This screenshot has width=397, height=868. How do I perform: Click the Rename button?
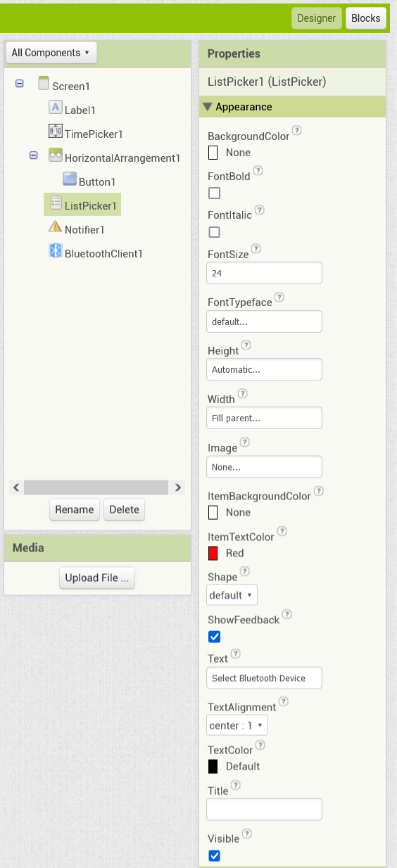[x=75, y=510]
